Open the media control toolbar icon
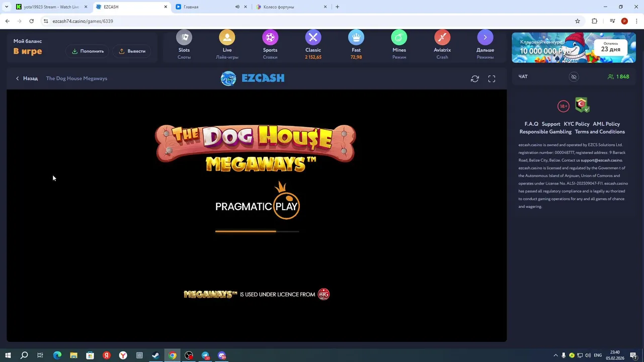Viewport: 644px width, 362px height. click(612, 21)
